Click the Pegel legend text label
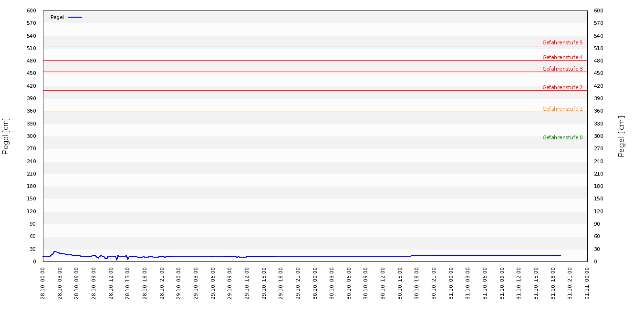Image resolution: width=644 pixels, height=334 pixels. coord(57,17)
